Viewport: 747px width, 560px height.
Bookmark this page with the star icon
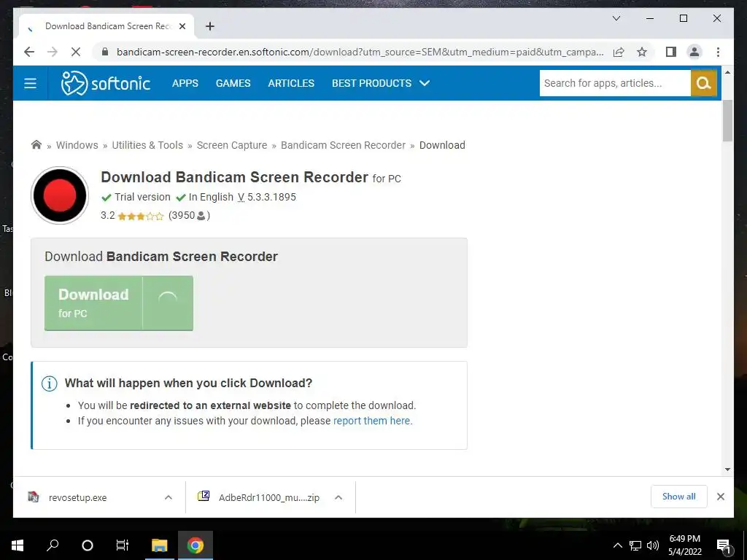click(642, 52)
